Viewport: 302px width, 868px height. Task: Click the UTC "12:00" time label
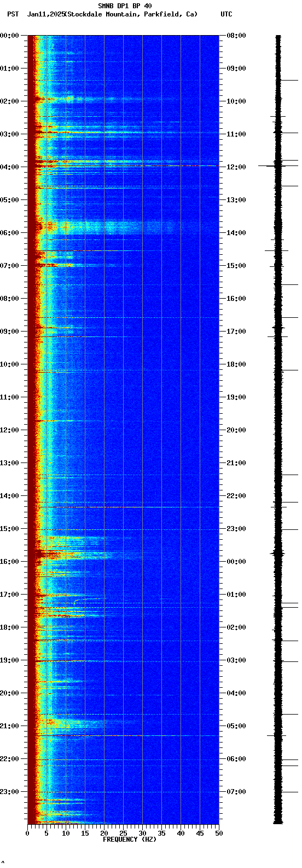tap(236, 167)
